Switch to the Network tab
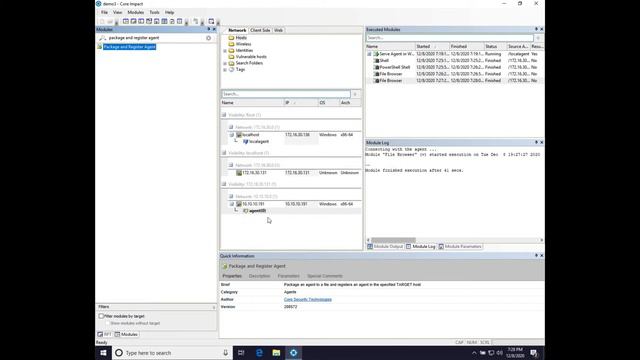Screen dimensions: 640x360 pos(237,30)
